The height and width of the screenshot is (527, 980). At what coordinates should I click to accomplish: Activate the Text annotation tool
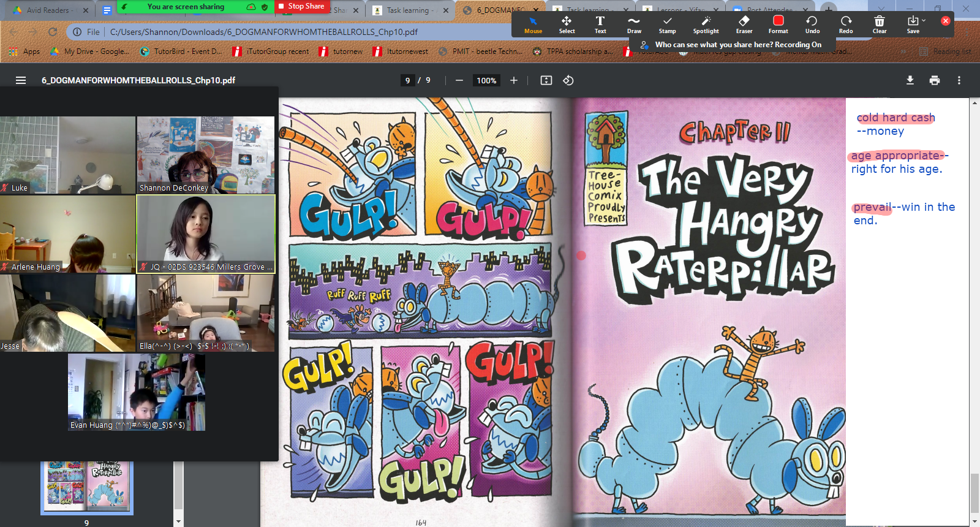tap(600, 25)
